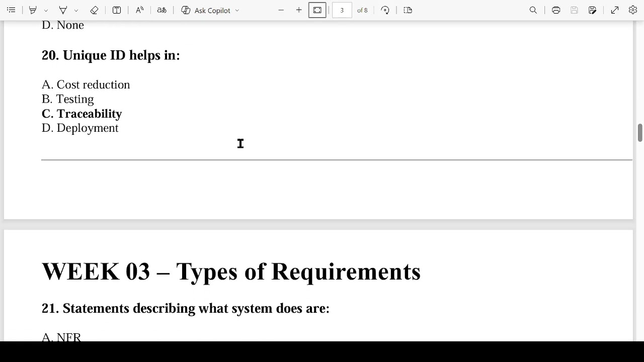Print the PDF document
644x362 pixels.
pos(556,10)
